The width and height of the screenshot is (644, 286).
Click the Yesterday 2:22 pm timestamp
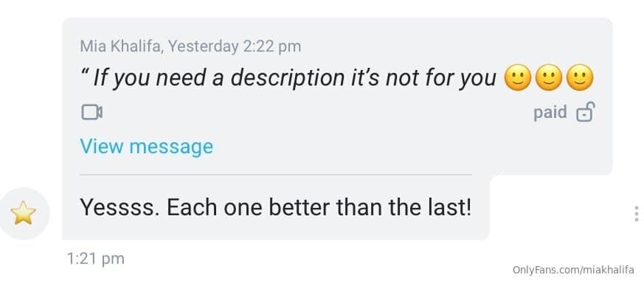(235, 46)
